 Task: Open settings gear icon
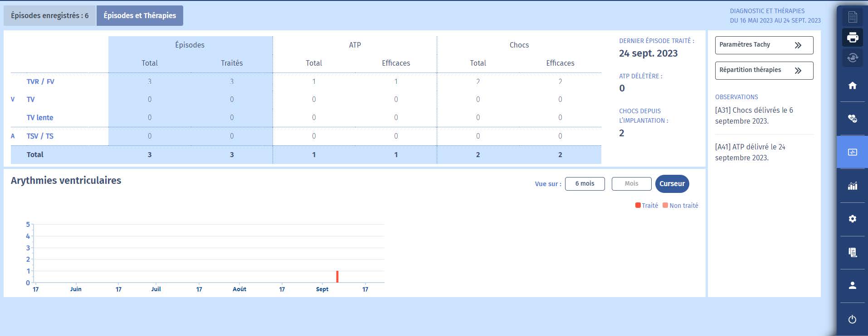coord(853,219)
